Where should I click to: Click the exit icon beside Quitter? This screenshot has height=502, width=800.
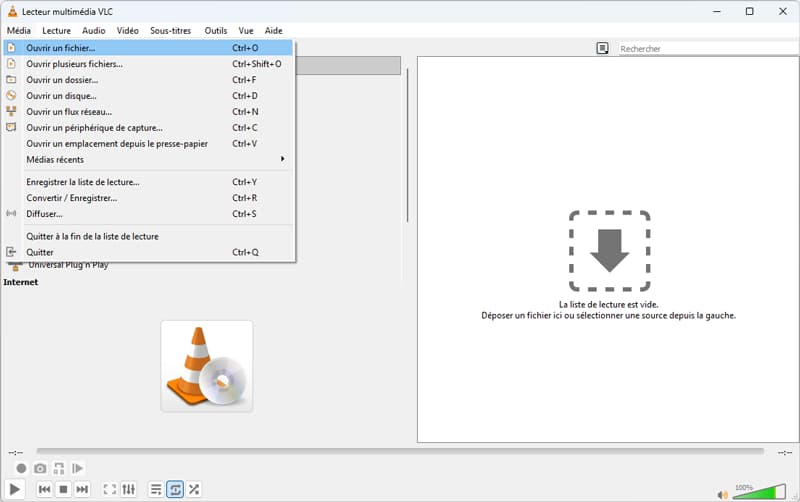11,252
